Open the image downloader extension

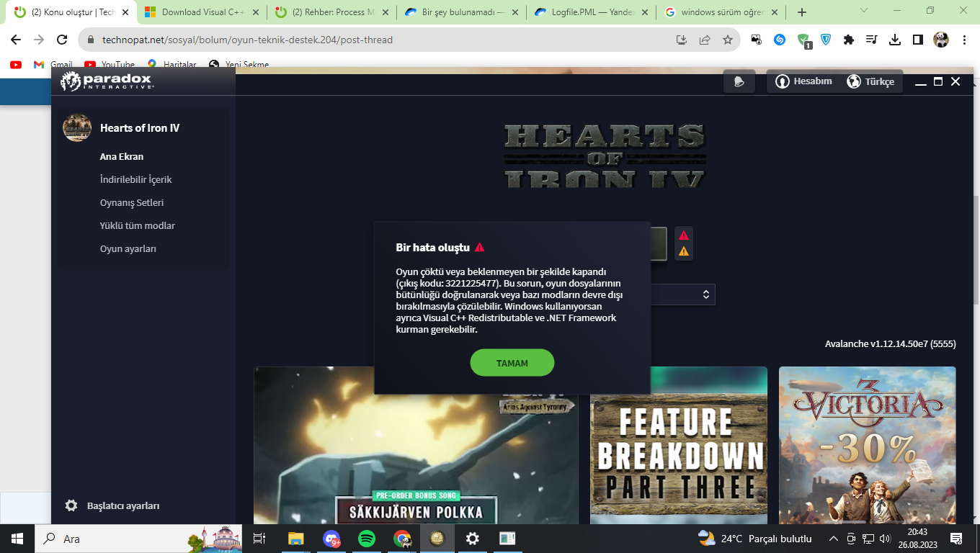(757, 40)
